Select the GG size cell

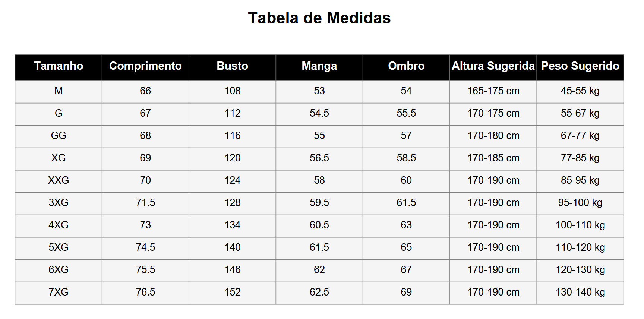click(59, 136)
